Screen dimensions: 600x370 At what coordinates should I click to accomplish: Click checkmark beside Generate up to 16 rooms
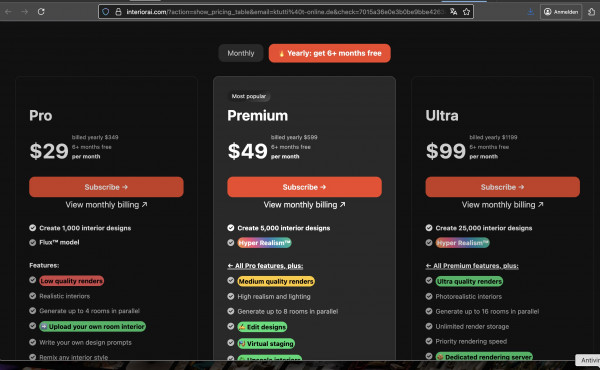tap(429, 311)
